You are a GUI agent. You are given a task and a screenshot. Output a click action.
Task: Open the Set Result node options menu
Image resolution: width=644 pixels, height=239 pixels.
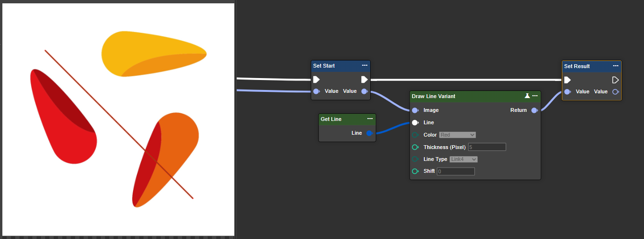tap(615, 66)
